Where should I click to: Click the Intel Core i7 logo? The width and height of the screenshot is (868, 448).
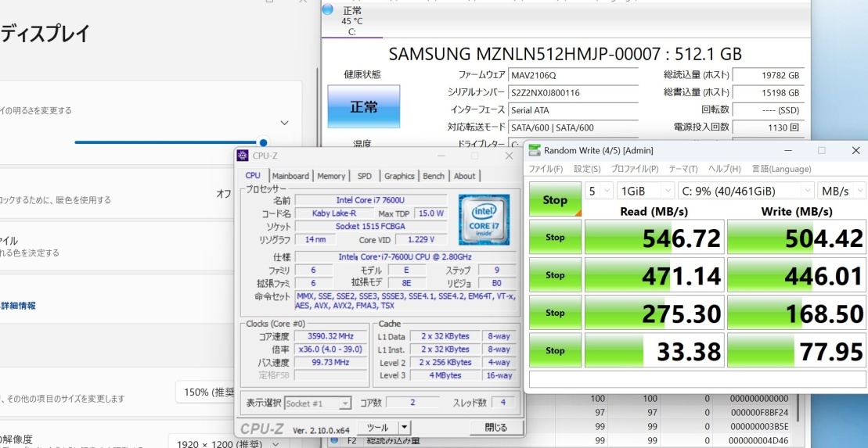pos(484,220)
